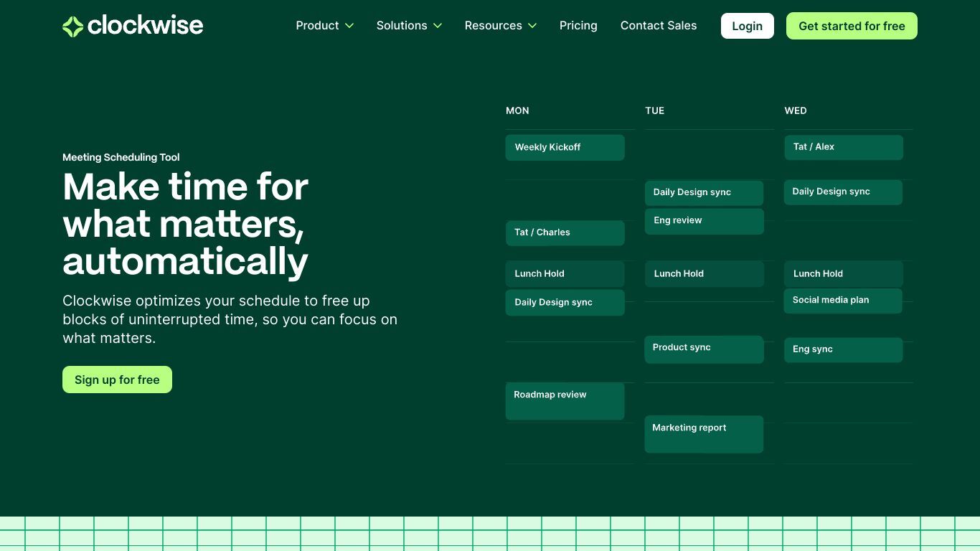Click the WED column header

tap(796, 110)
